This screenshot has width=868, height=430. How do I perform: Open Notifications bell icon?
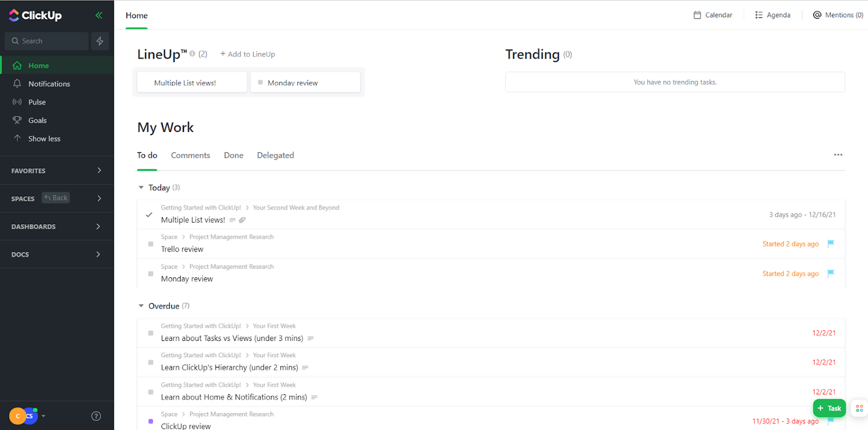pos(17,84)
